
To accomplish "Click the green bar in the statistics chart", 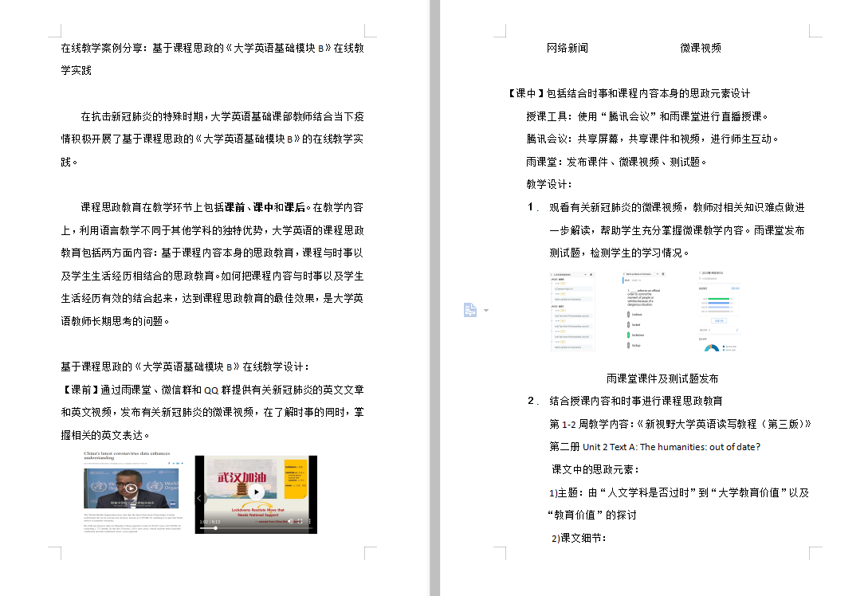I will [x=718, y=299].
